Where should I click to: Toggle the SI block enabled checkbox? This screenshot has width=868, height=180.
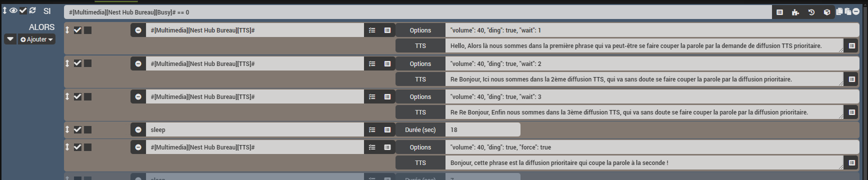coord(23,10)
